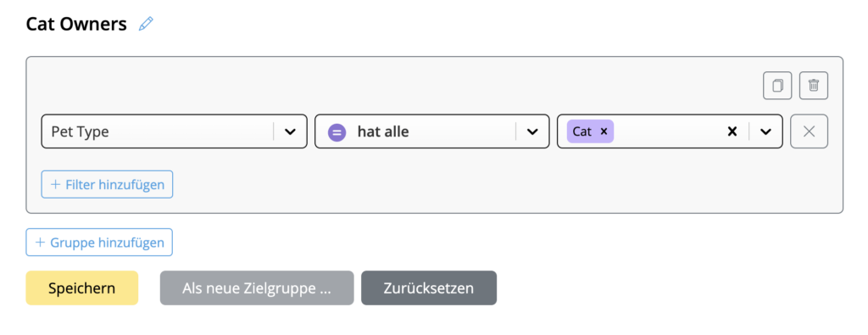This screenshot has width=868, height=335.
Task: Remove the Pet Type filter row
Action: 809,131
